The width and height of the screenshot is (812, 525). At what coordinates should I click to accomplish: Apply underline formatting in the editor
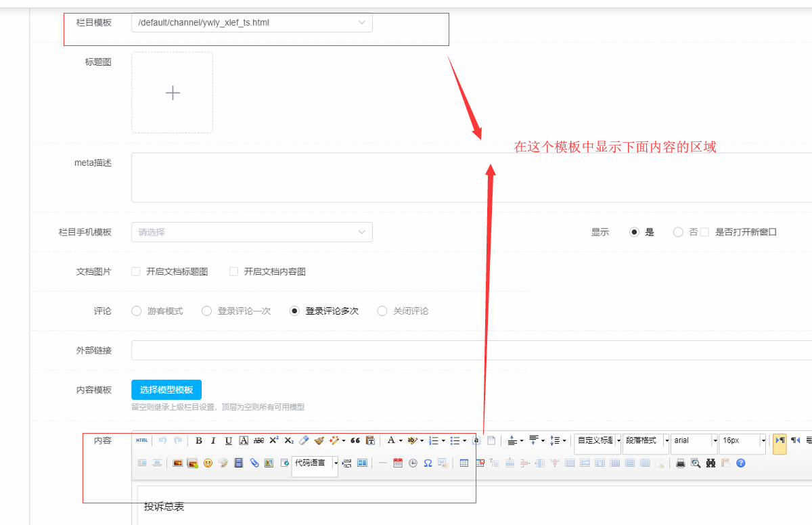pyautogui.click(x=229, y=440)
